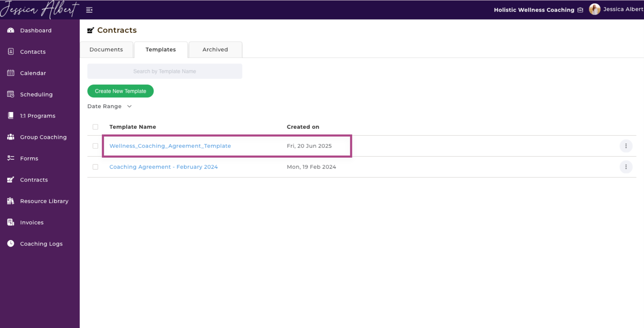Open Calendar from the sidebar menu
The width and height of the screenshot is (644, 328).
pos(33,73)
